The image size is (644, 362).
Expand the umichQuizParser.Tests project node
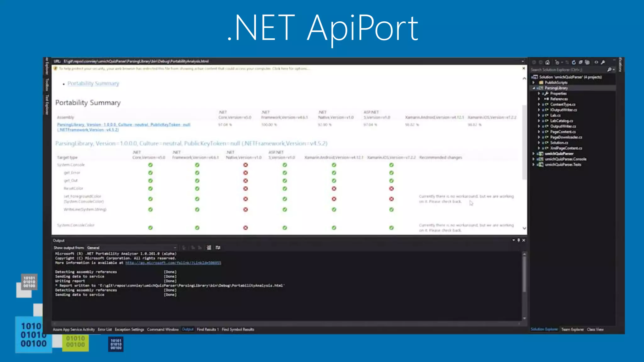[534, 165]
